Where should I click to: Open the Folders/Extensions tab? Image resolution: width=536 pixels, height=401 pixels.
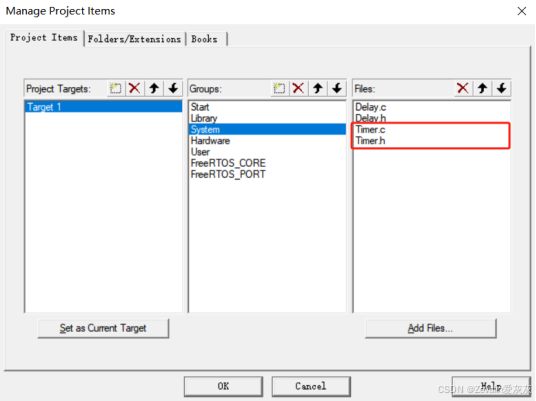click(x=134, y=39)
